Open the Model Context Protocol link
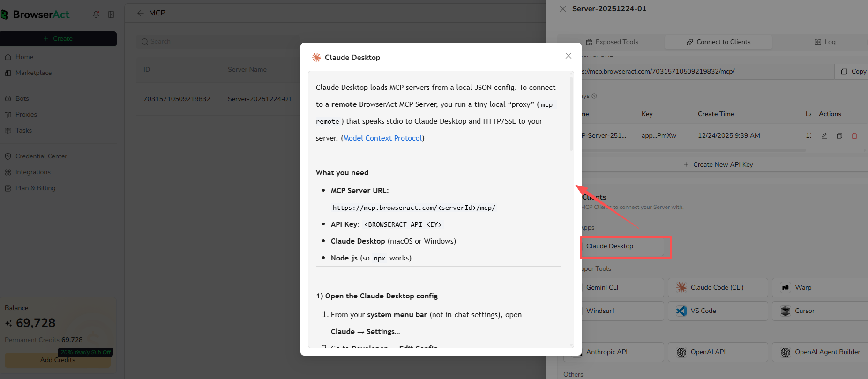Image resolution: width=868 pixels, height=379 pixels. pos(382,138)
